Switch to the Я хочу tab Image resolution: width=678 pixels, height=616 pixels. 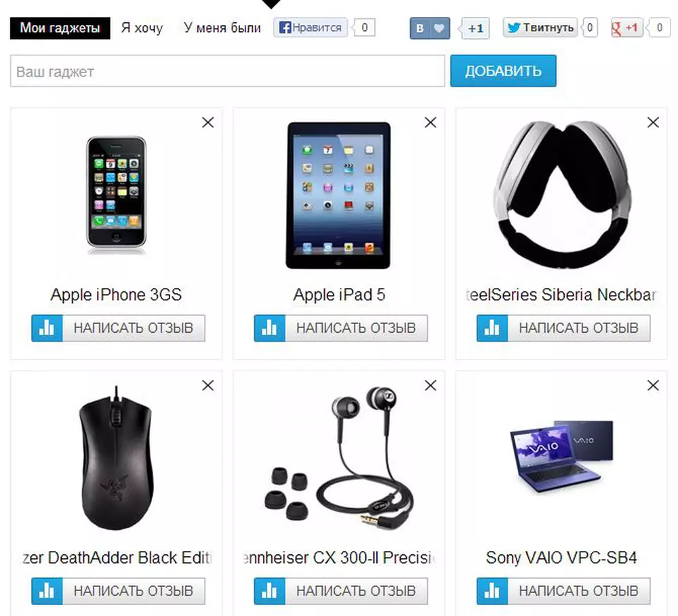point(142,28)
